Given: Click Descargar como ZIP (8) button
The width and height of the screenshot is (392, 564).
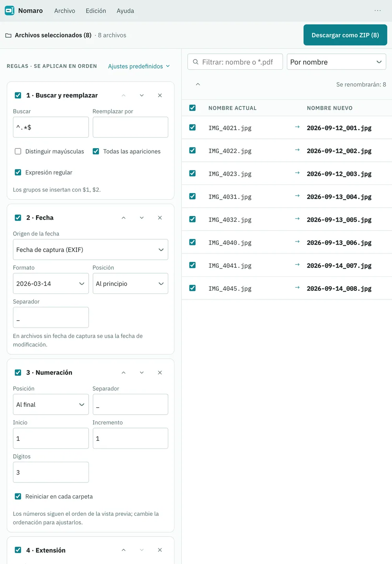Looking at the screenshot, I should click(x=345, y=35).
